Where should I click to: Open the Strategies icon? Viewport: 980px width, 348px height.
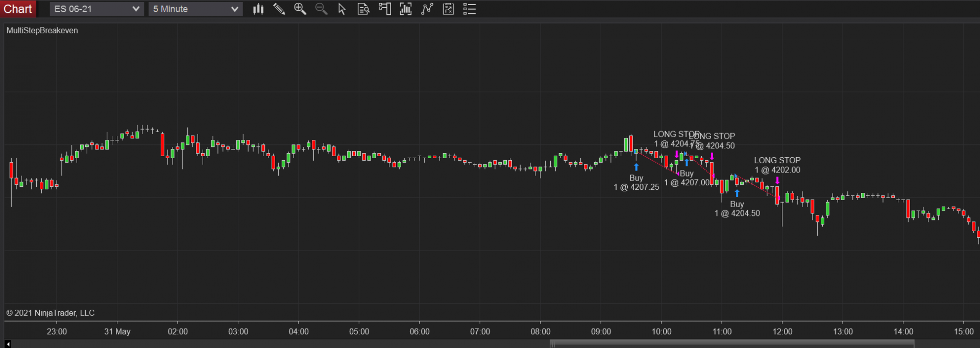(448, 9)
